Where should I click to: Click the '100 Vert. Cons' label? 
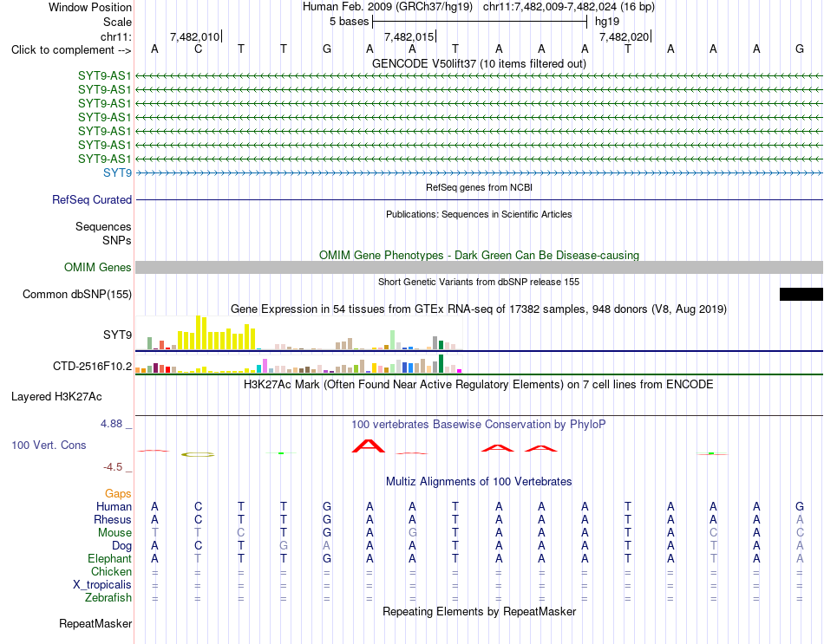click(49, 445)
